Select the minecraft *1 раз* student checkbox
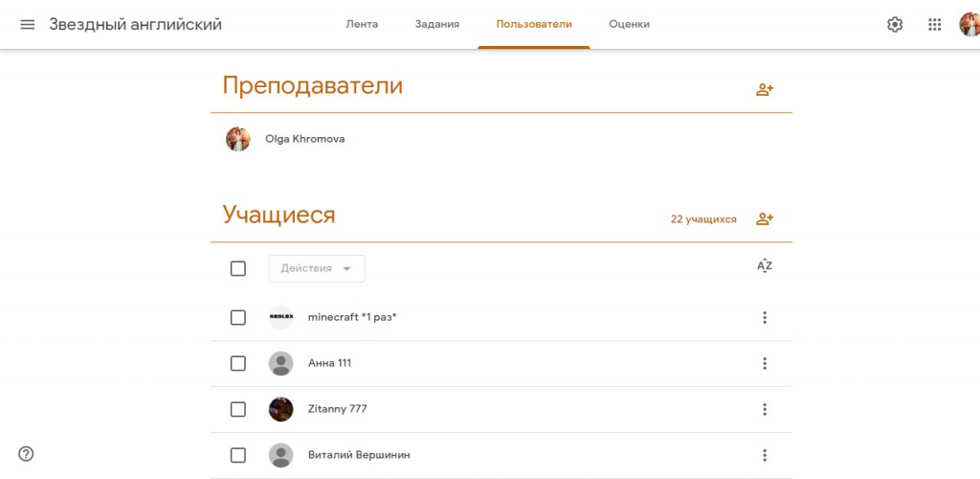The image size is (980, 479). pyautogui.click(x=238, y=318)
